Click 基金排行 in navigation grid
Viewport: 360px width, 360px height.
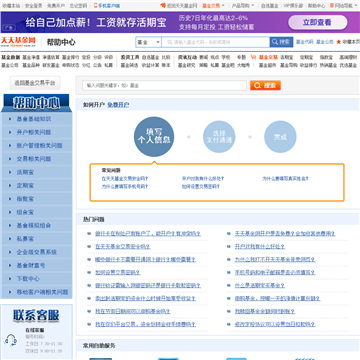(x=70, y=57)
